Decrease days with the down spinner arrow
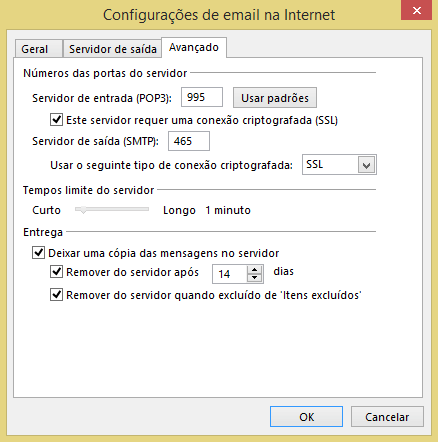 255,278
